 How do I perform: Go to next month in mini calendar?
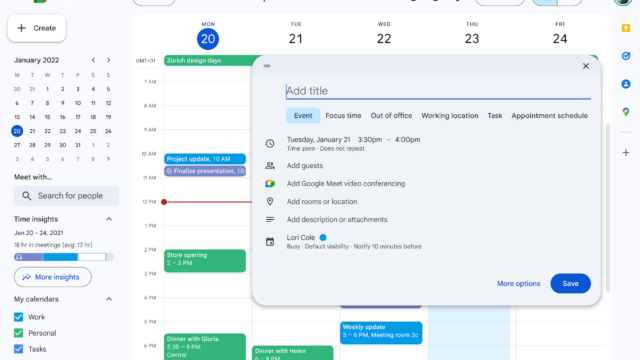[x=108, y=60]
